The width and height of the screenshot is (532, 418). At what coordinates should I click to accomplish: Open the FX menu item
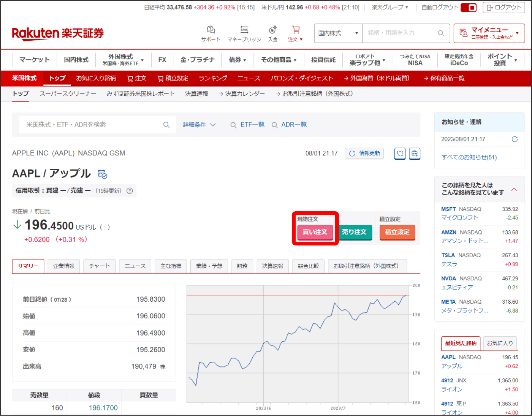coord(162,60)
